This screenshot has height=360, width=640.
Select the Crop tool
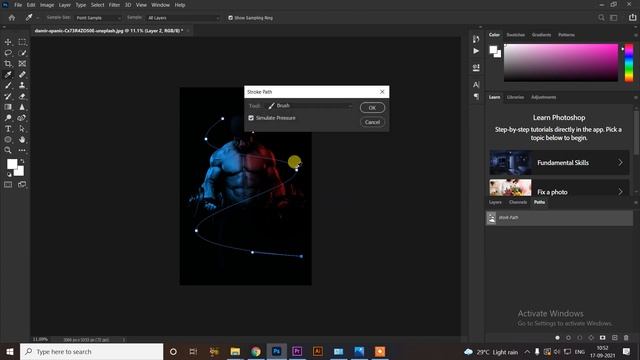click(8, 64)
